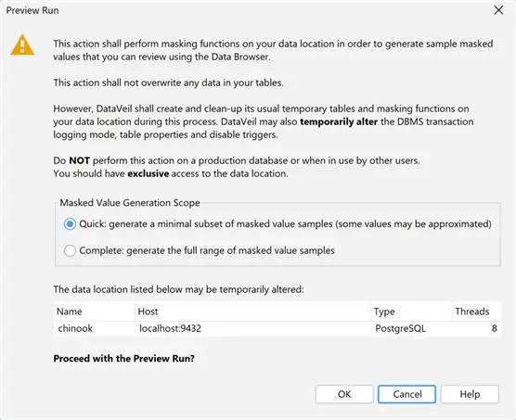Viewport: 516px width, 420px height.
Task: Click the threads value 8 cell
Action: click(x=494, y=328)
